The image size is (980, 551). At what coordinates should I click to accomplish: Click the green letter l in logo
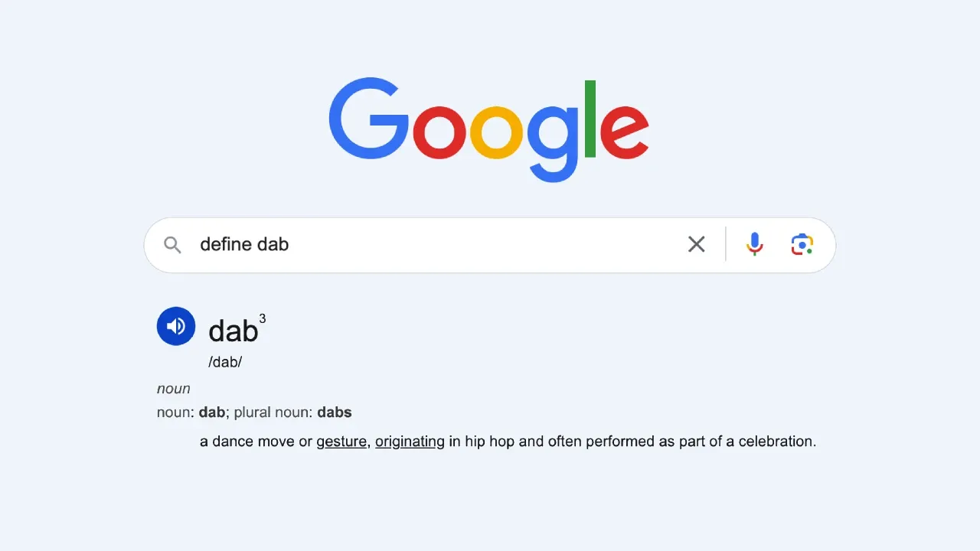click(590, 119)
